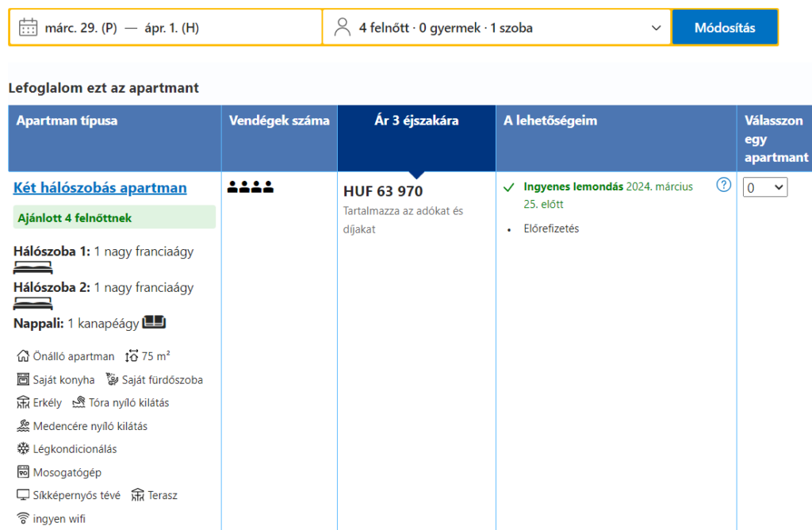Click the Válasszon egy apartmant column header
Screen dimensions: 812x530
point(776,139)
